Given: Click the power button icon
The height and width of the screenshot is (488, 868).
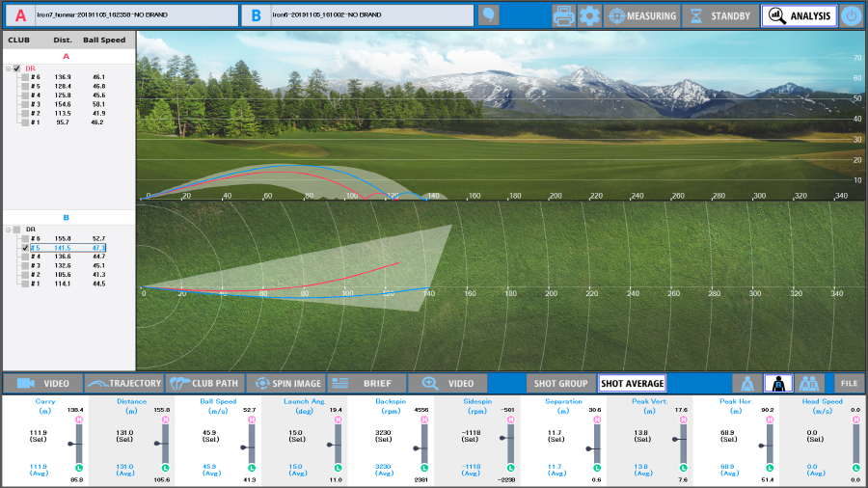Looking at the screenshot, I should click(851, 15).
